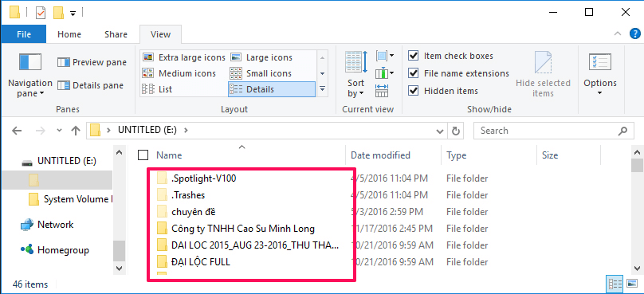
Task: Select Extra large icons layout
Action: click(x=183, y=57)
